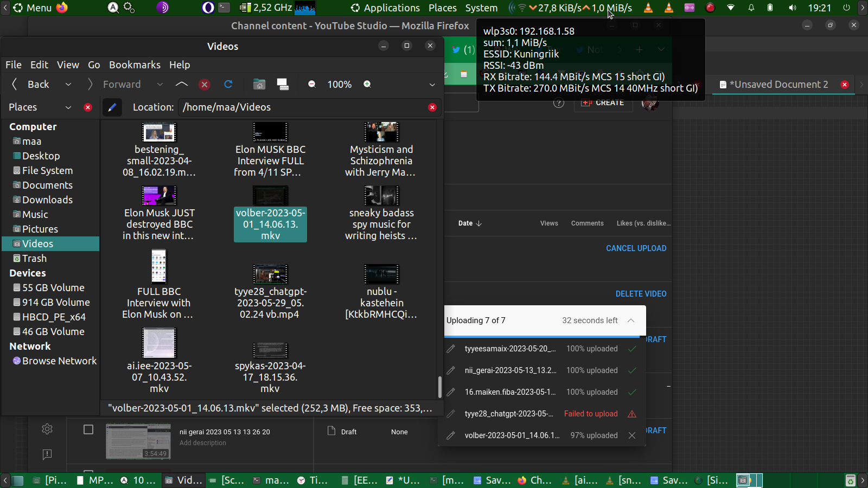This screenshot has height=488, width=868.
Task: Click DELETE VIDEO in YouTube Studio
Action: 641,294
